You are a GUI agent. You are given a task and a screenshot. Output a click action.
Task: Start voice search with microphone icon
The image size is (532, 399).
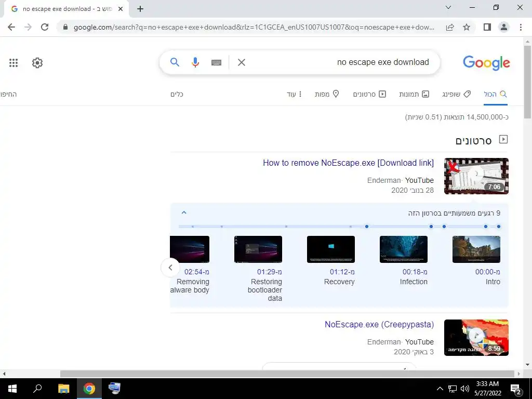[195, 62]
